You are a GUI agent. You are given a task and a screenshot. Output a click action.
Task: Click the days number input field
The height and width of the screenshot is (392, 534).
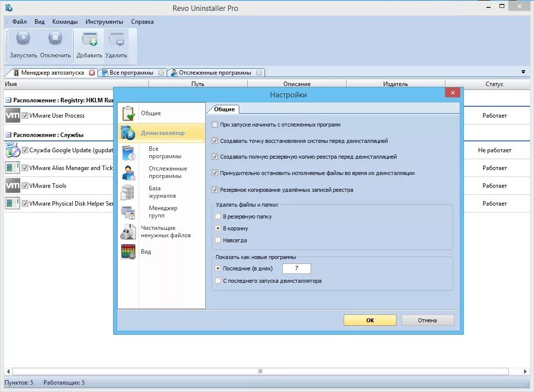coord(296,268)
